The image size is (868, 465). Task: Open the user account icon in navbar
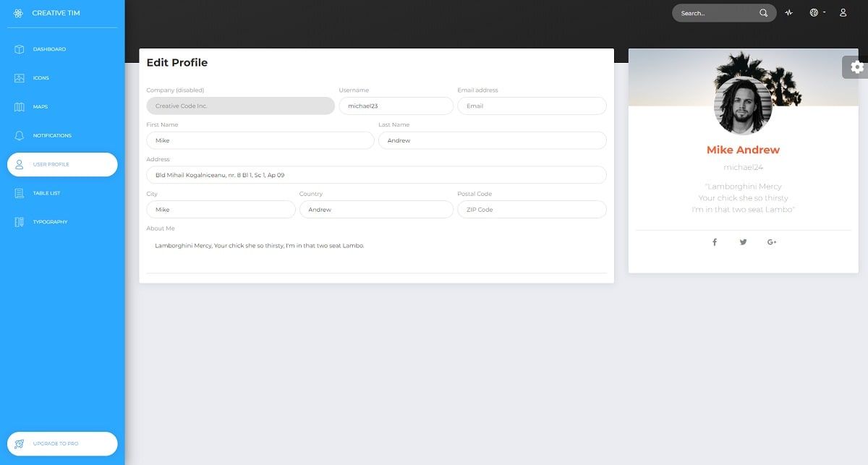point(842,12)
